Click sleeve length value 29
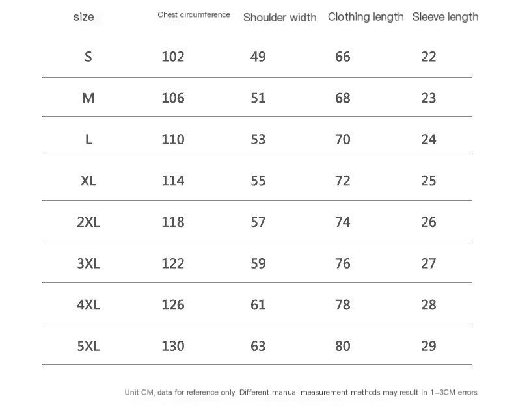Screen dimensions: 514x420 pos(429,346)
